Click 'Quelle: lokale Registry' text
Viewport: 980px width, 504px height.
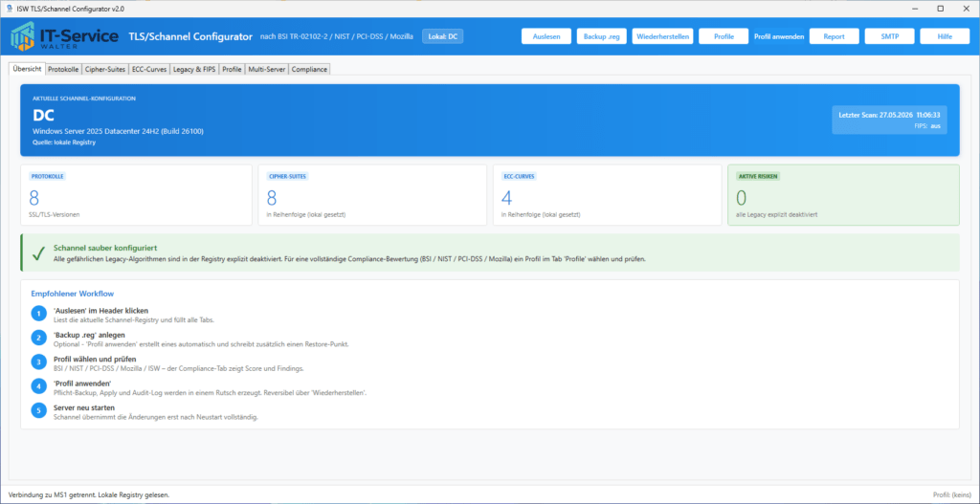tap(64, 142)
